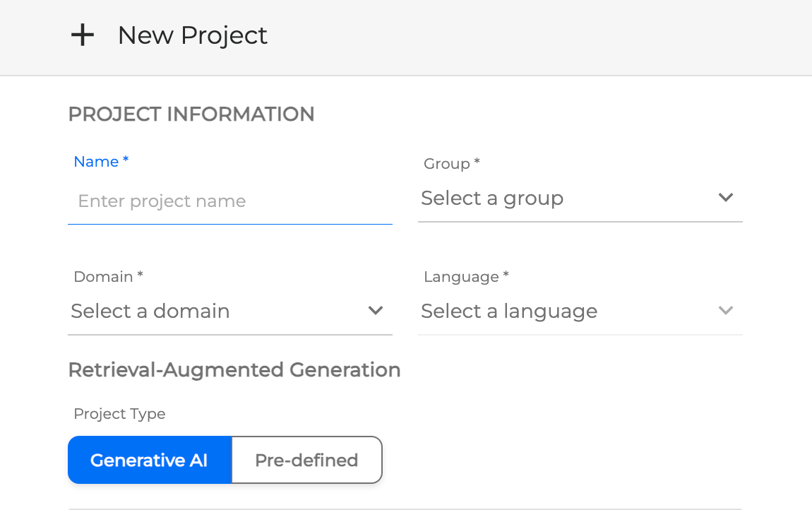Click the Language field chevron arrow
This screenshot has height=510, width=812.
[x=725, y=311]
